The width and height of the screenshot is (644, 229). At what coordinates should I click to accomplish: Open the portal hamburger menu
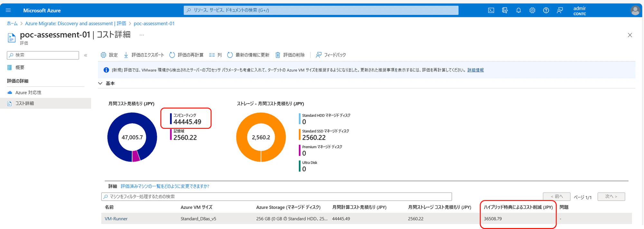tap(8, 10)
